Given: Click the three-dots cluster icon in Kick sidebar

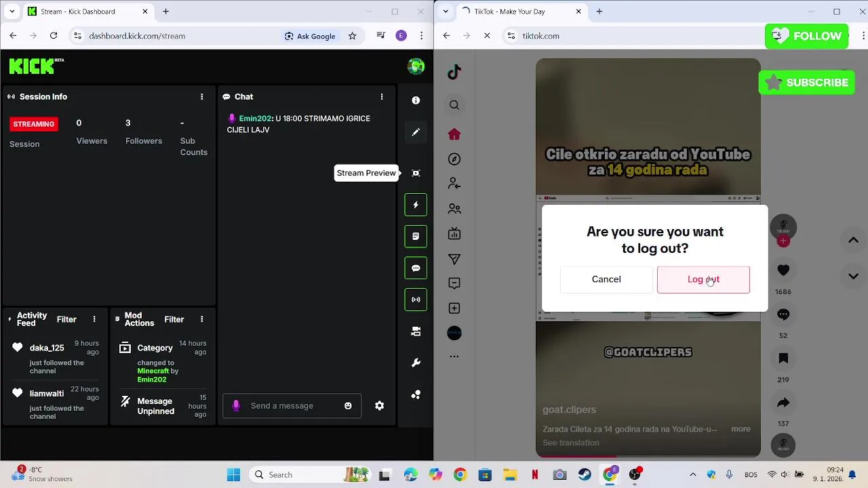Looking at the screenshot, I should [x=416, y=394].
